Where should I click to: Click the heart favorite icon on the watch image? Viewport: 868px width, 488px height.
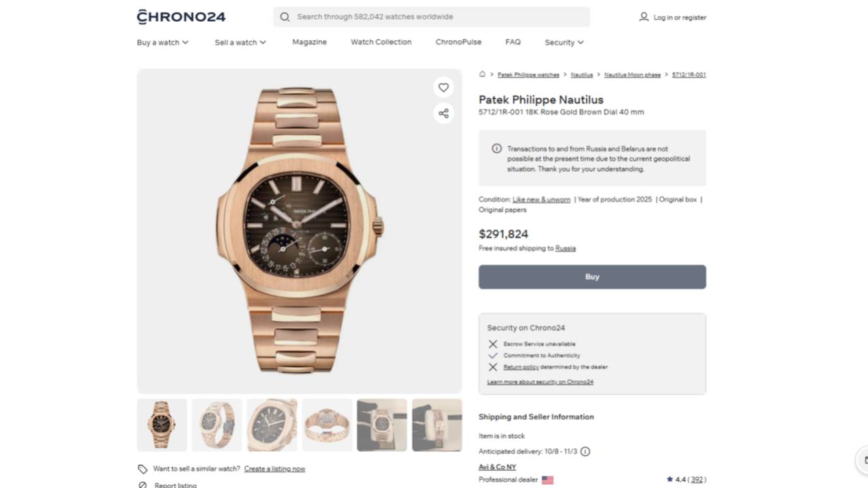pos(444,87)
